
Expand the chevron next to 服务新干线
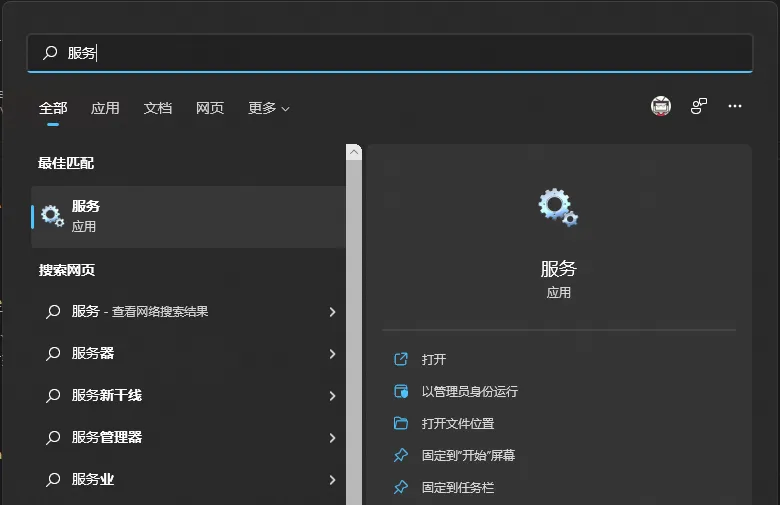pos(332,396)
